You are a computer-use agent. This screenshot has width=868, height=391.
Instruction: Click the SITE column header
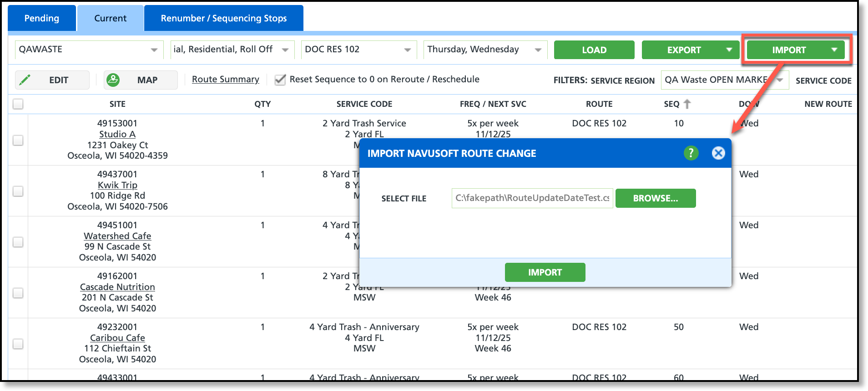tap(117, 104)
